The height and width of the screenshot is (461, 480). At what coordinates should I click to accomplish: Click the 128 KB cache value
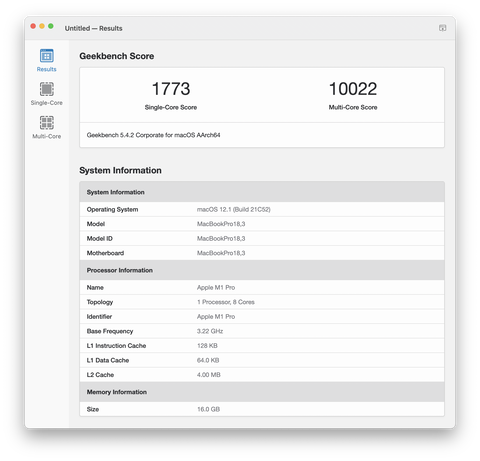[x=207, y=346]
